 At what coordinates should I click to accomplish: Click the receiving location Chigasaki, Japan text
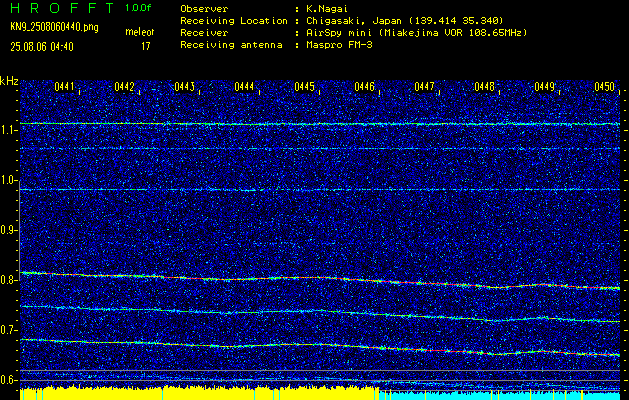click(x=405, y=21)
